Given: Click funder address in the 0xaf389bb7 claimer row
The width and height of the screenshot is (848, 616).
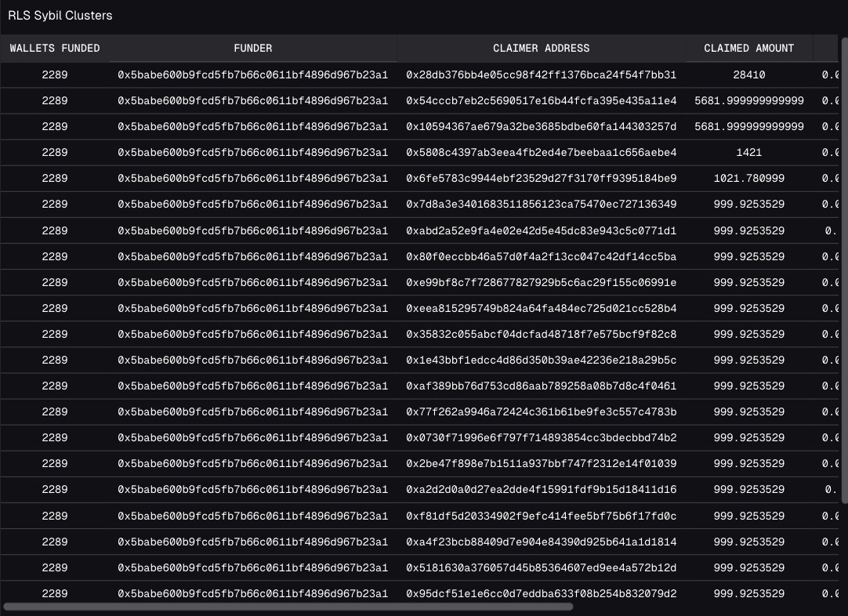Looking at the screenshot, I should (x=252, y=386).
